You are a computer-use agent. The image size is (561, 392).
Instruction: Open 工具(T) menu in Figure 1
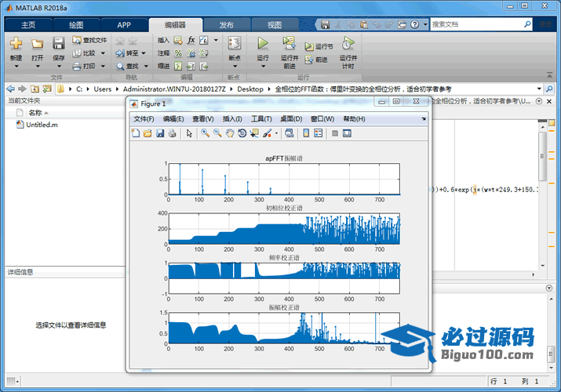point(261,119)
